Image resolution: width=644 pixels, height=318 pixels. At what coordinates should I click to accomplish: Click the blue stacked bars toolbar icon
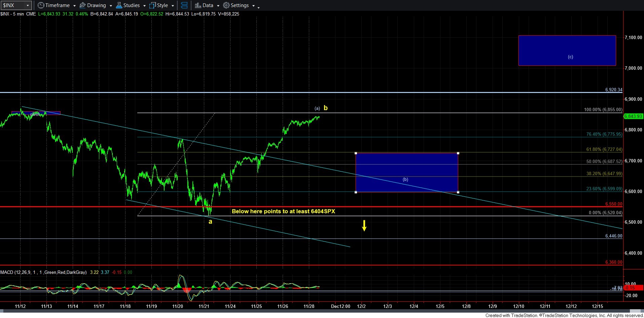pos(184,5)
